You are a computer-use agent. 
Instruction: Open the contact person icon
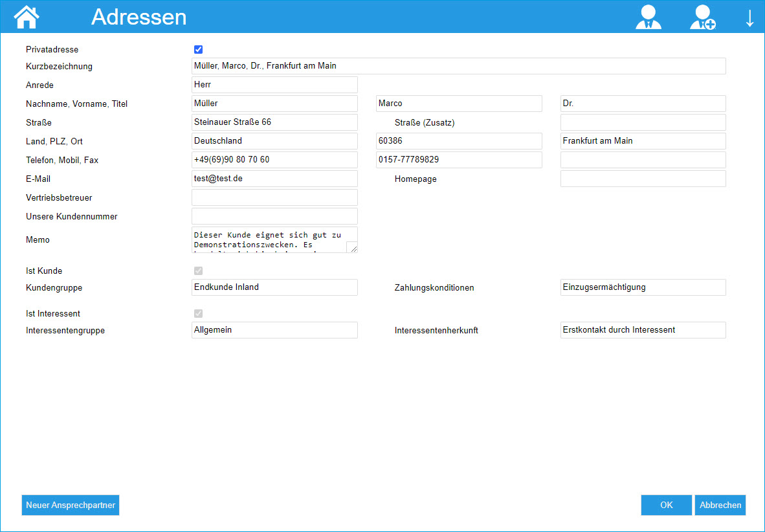(649, 17)
